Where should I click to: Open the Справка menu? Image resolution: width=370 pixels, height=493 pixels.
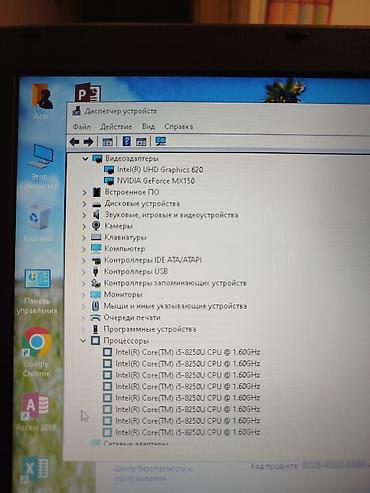[179, 127]
